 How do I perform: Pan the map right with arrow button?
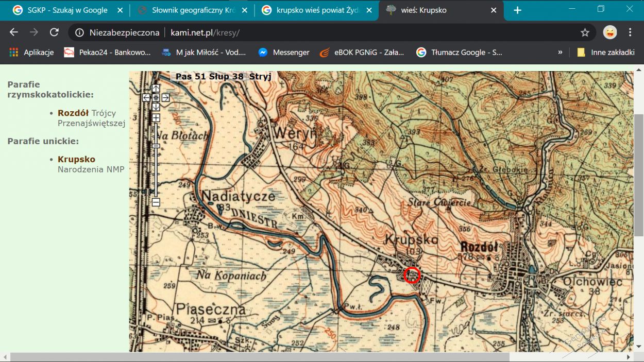point(165,97)
